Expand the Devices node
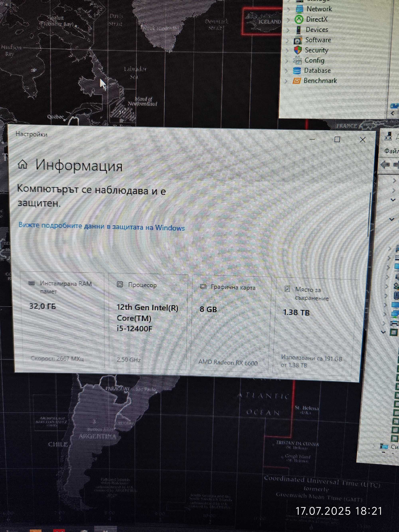 click(x=288, y=30)
